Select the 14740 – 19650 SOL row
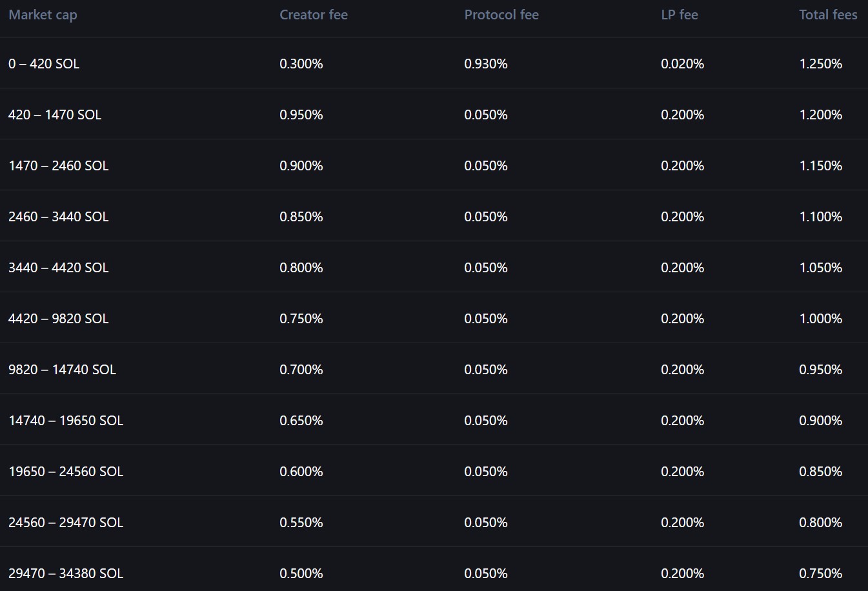Image resolution: width=868 pixels, height=591 pixels. [66, 421]
